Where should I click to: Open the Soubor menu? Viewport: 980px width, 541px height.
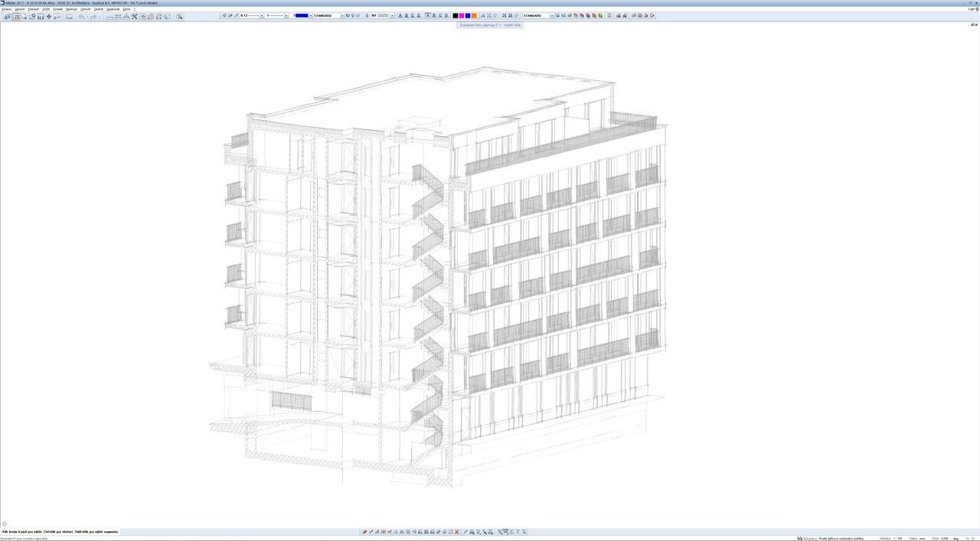(7, 9)
